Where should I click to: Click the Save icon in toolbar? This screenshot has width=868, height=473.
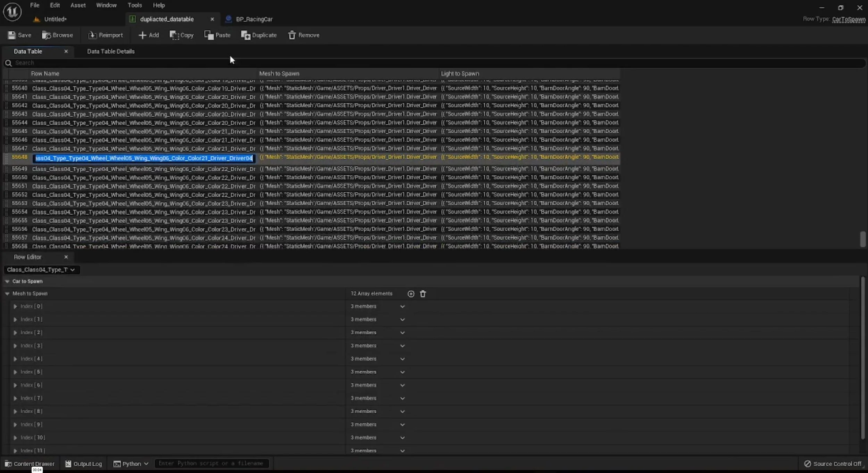tap(12, 35)
